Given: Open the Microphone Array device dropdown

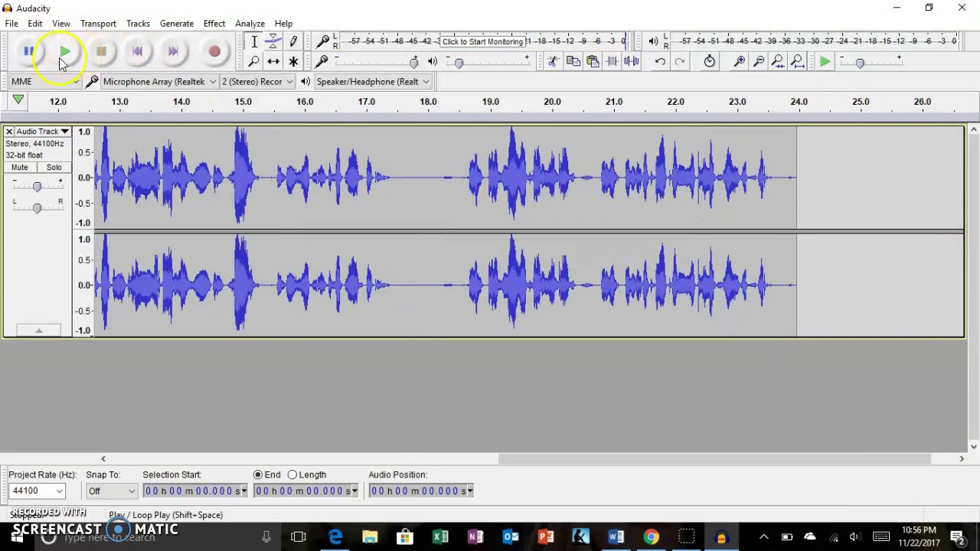Looking at the screenshot, I should point(159,81).
